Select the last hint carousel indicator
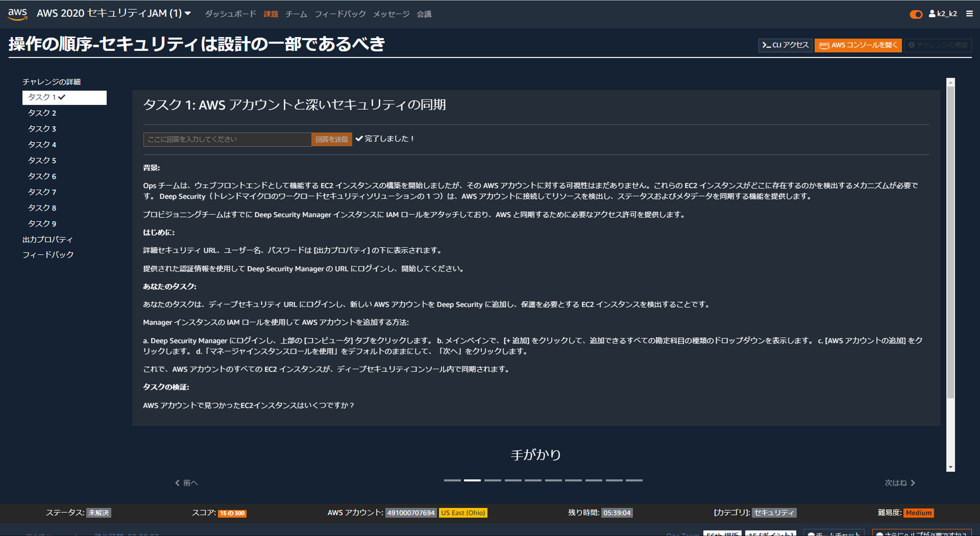980x536 pixels. (634, 481)
